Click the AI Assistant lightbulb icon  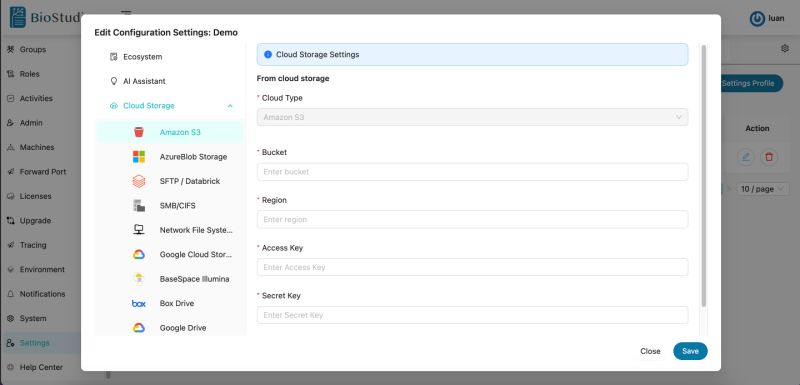pos(114,81)
